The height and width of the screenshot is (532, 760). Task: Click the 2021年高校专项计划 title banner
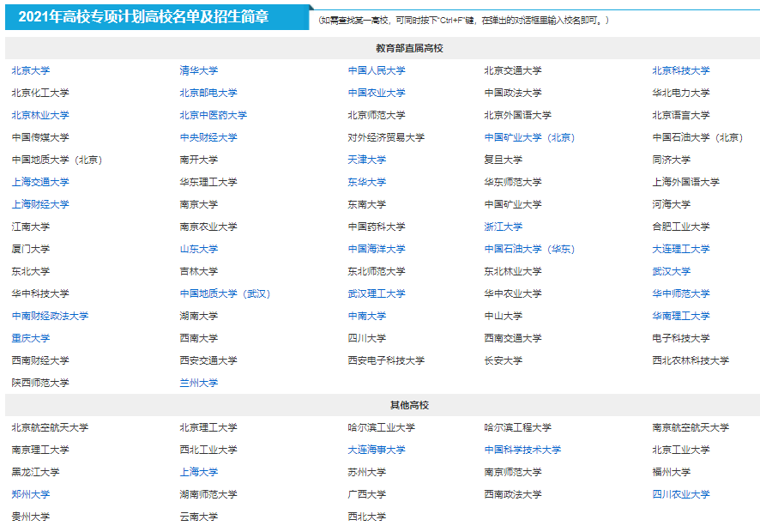pyautogui.click(x=154, y=17)
